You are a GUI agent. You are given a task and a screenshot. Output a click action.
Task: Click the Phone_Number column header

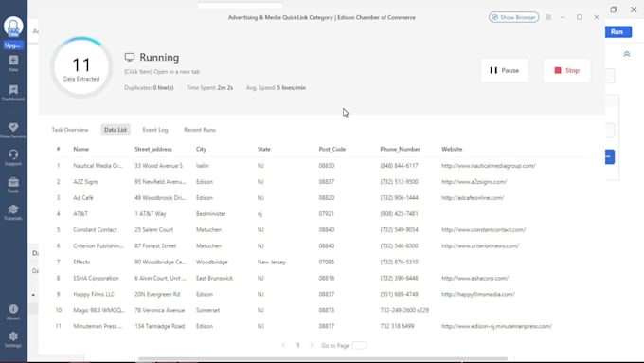pyautogui.click(x=400, y=149)
